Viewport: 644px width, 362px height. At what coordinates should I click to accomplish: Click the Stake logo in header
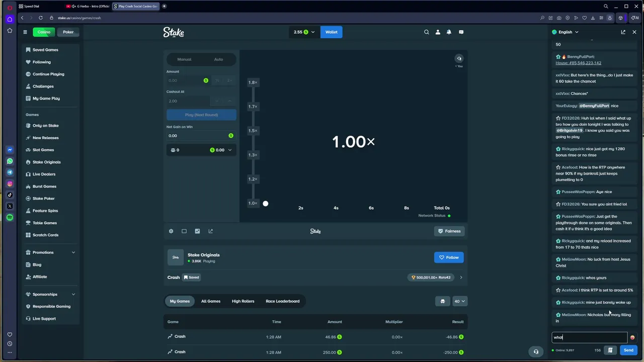[174, 32]
